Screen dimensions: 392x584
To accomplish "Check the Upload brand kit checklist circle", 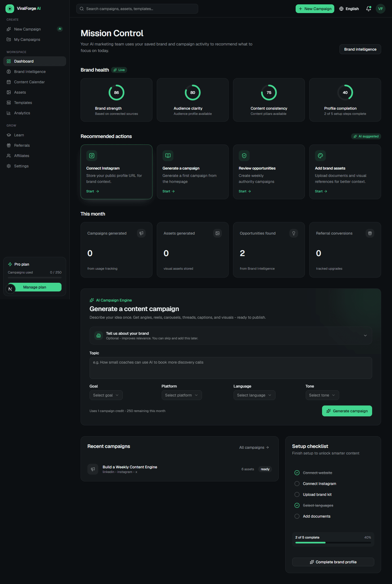I will pyautogui.click(x=297, y=494).
